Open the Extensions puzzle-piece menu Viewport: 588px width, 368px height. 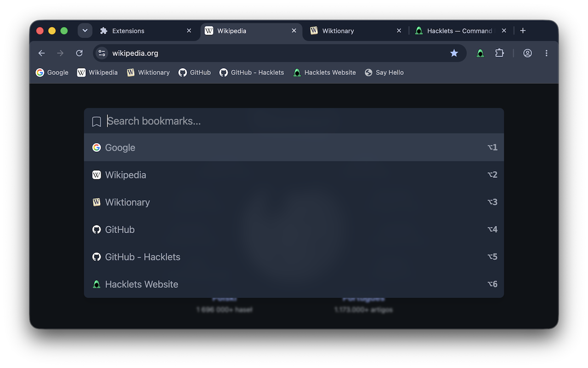[x=499, y=53]
